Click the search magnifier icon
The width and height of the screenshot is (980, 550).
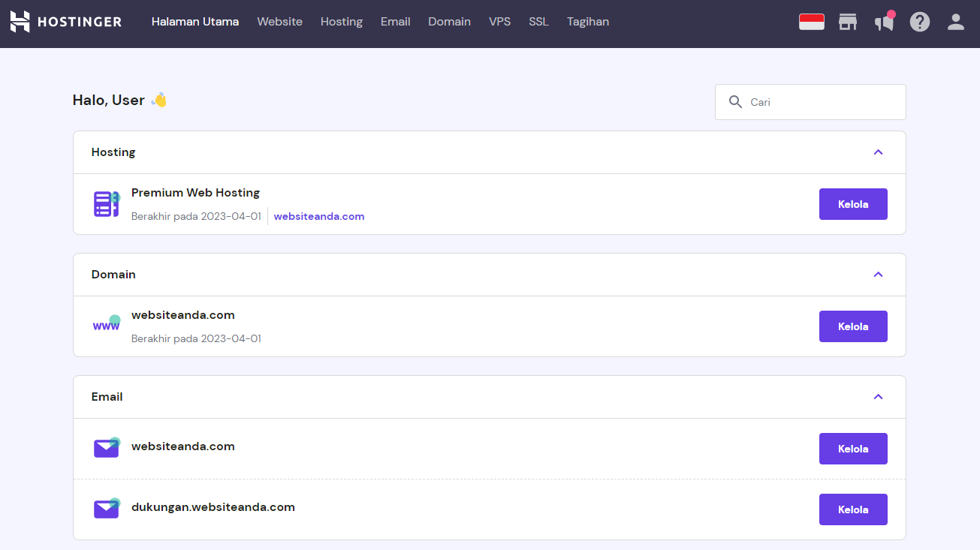click(735, 102)
